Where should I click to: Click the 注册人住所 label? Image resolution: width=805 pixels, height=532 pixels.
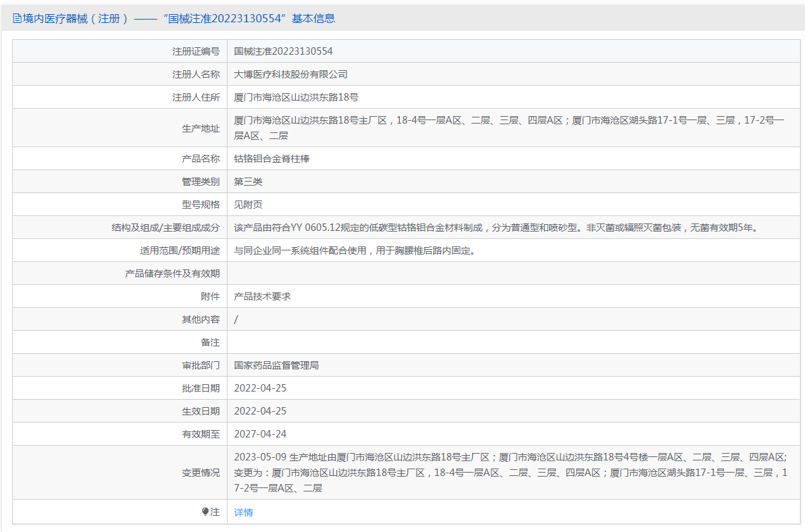coord(196,97)
